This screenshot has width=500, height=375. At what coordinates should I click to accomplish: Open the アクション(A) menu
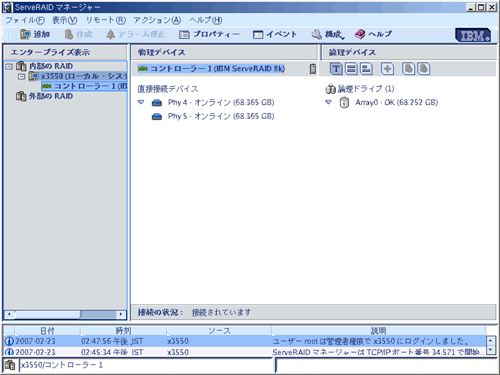(157, 20)
